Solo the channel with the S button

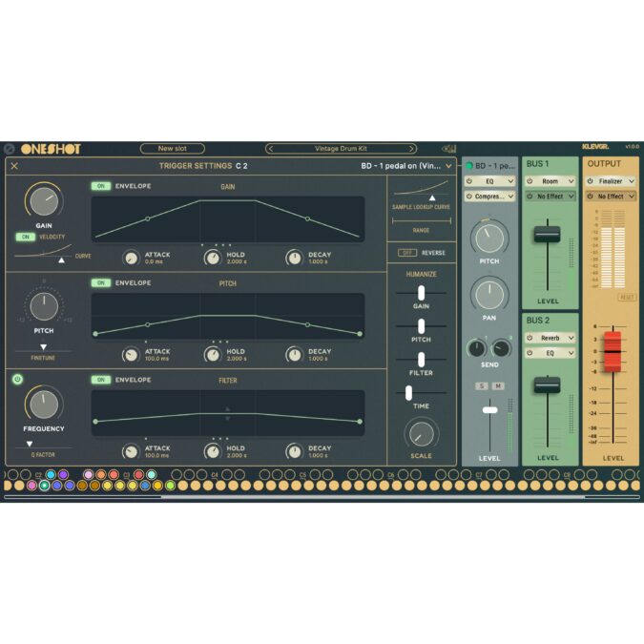482,386
